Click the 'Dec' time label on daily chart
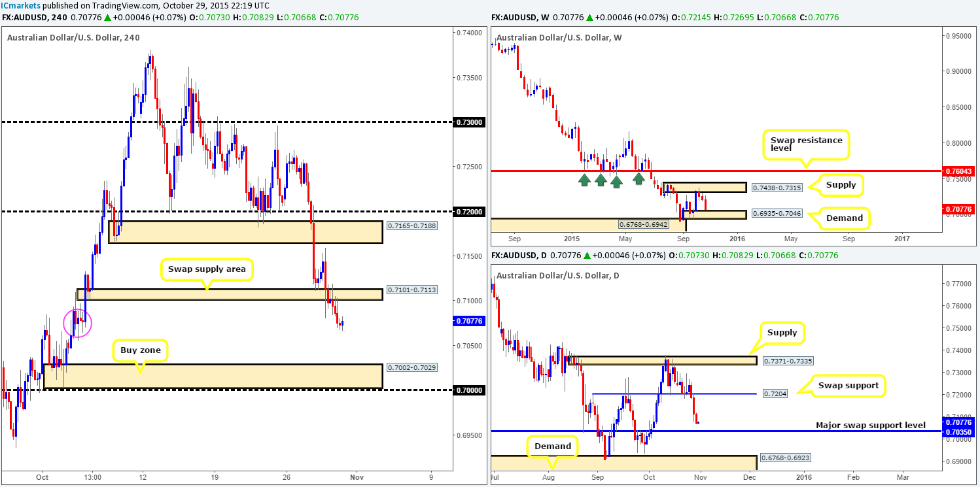The height and width of the screenshot is (487, 980). click(x=750, y=477)
